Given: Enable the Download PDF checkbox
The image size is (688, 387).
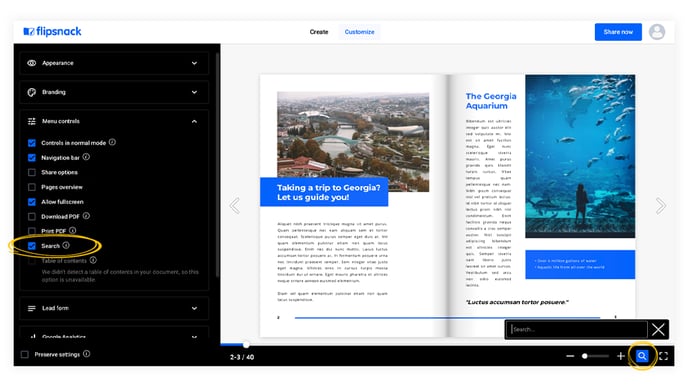Looking at the screenshot, I should click(32, 217).
